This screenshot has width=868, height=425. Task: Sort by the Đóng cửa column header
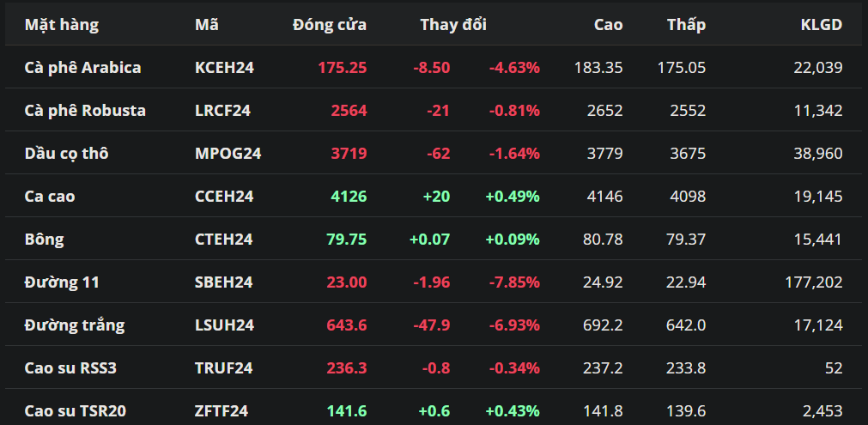[x=329, y=25]
